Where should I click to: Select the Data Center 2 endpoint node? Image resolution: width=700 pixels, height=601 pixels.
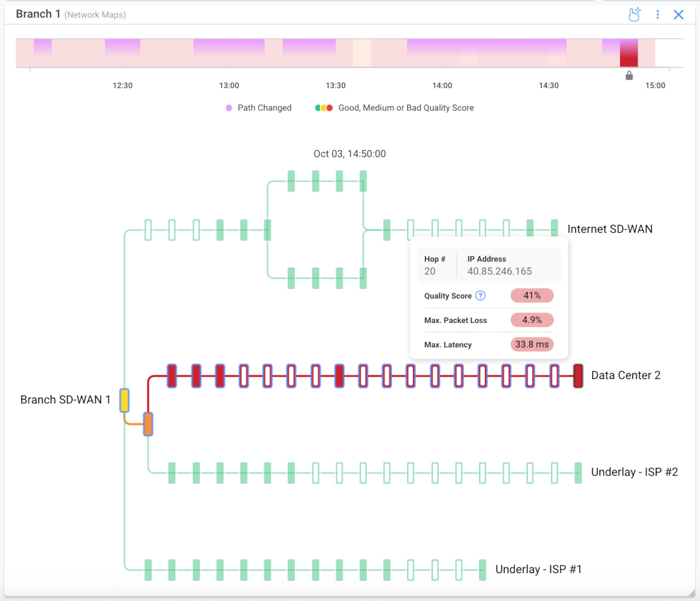pos(578,376)
